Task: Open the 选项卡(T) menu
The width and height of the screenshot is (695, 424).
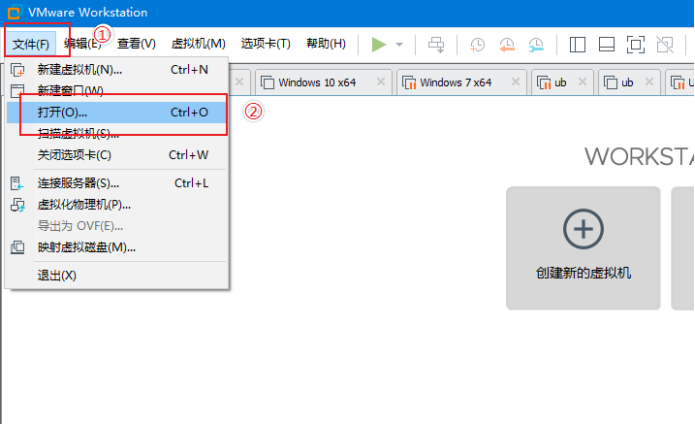Action: click(266, 43)
